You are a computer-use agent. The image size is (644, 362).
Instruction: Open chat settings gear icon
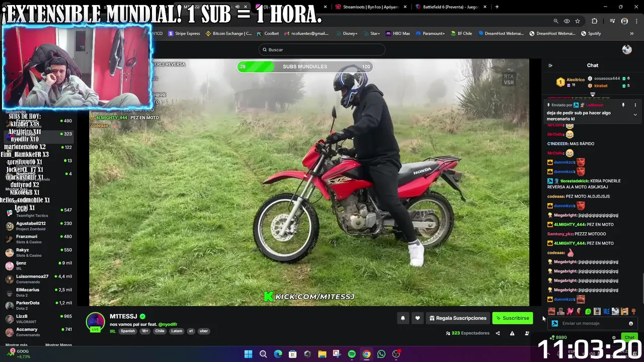[614, 337]
